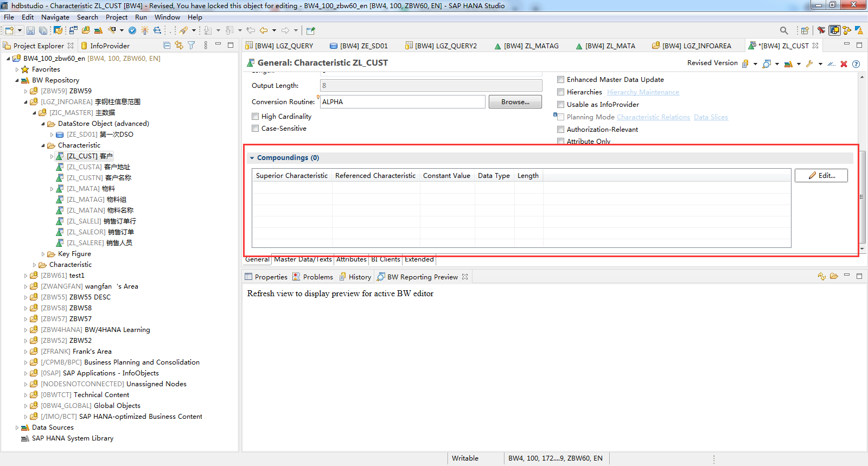This screenshot has width=868, height=466.
Task: Click the Superior Characteristic column header
Action: (292, 175)
